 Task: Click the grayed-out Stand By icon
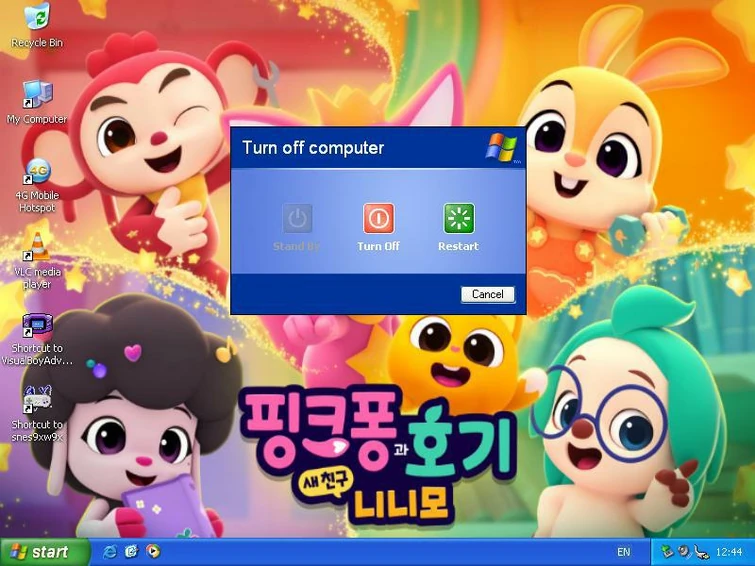tap(297, 218)
